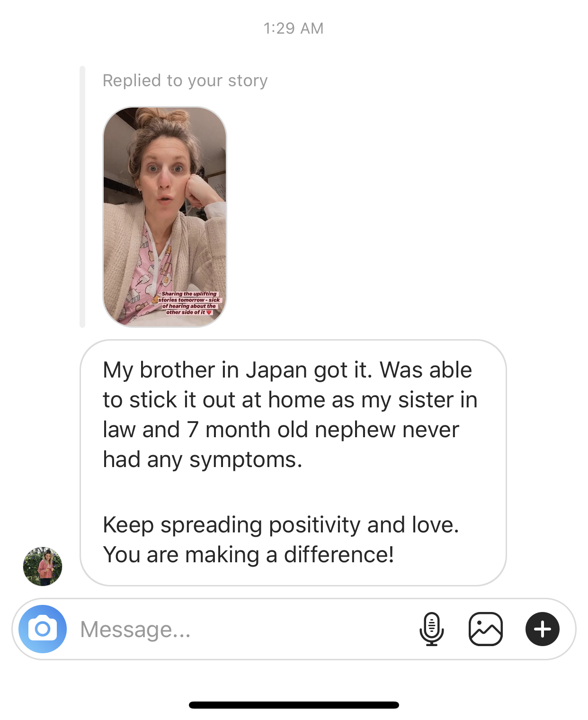Tap the microphone voice message icon
588x720 pixels.
pyautogui.click(x=432, y=629)
